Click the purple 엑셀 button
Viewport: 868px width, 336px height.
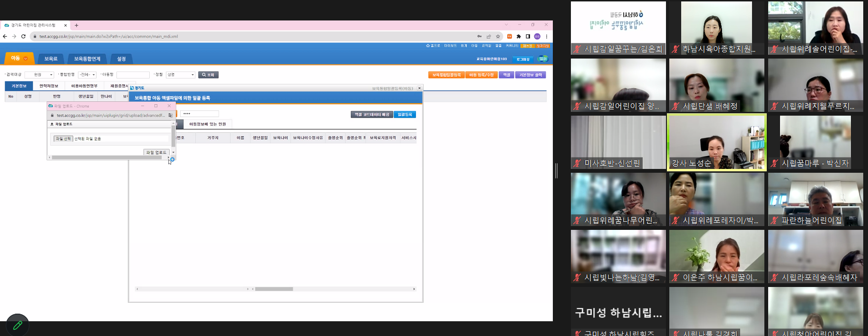point(506,75)
